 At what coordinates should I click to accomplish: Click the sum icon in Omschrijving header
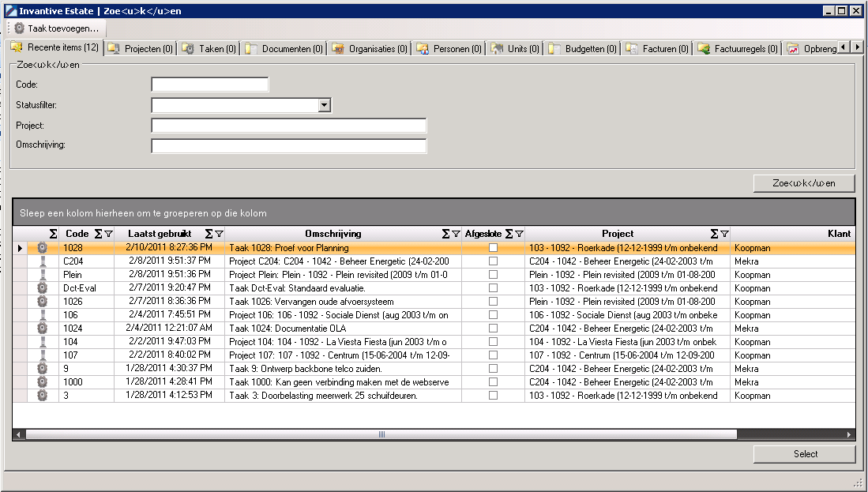click(446, 234)
